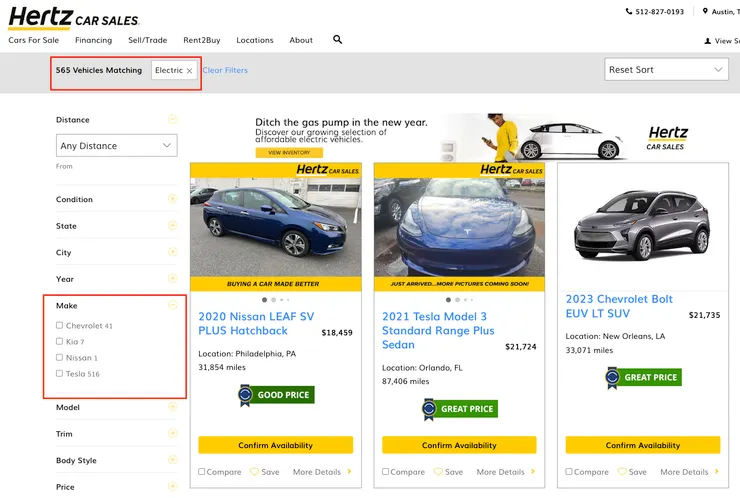Click the heart Save icon for Tesla Model 3
The width and height of the screenshot is (740, 498).
pyautogui.click(x=438, y=472)
